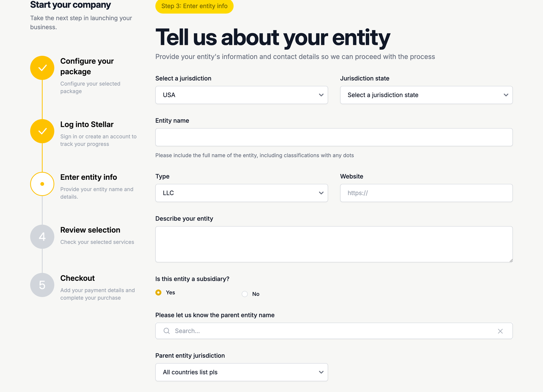Click the Enter entity info step circle
The width and height of the screenshot is (543, 392).
[x=42, y=184]
